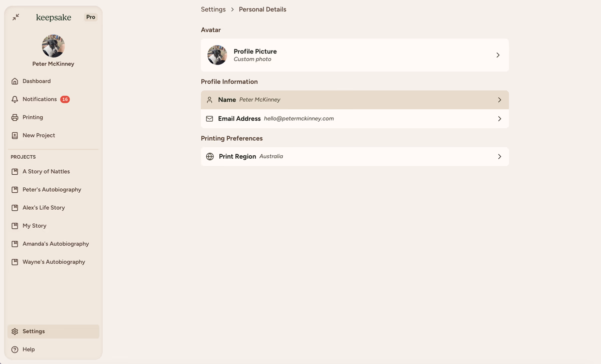Image resolution: width=601 pixels, height=364 pixels.
Task: Click the sidebar user avatar photo
Action: click(x=53, y=46)
